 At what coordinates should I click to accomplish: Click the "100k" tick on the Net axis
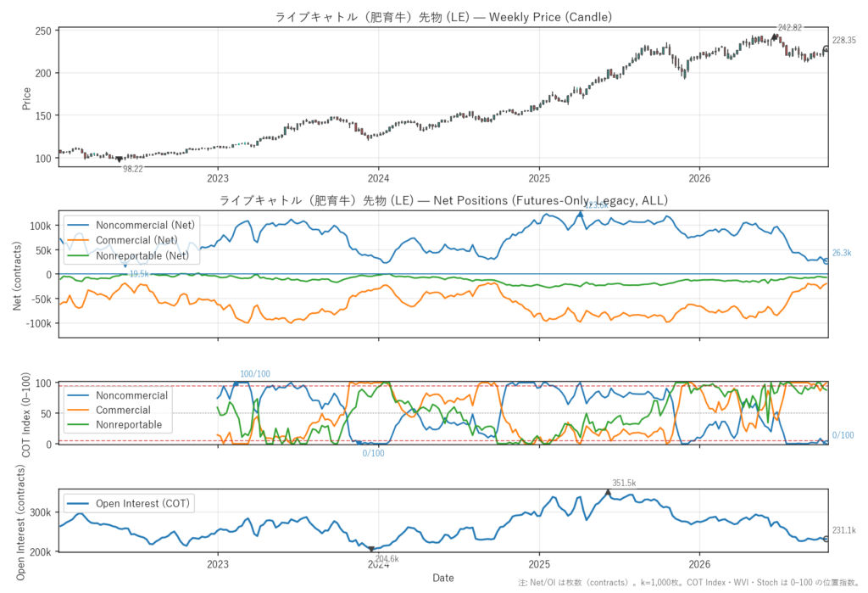[x=41, y=226]
